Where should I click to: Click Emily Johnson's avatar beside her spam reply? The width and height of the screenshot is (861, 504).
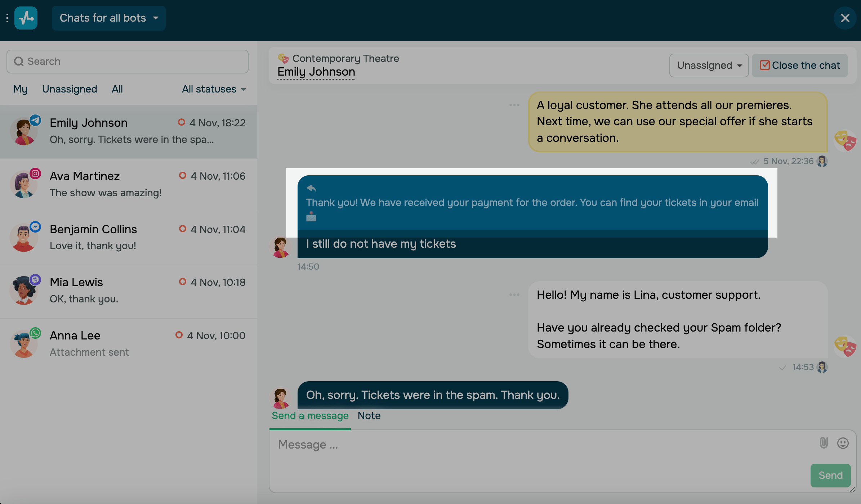coord(280,398)
